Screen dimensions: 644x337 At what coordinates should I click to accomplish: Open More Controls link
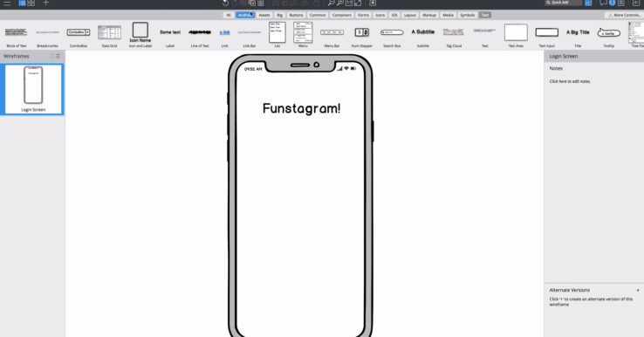tap(624, 15)
